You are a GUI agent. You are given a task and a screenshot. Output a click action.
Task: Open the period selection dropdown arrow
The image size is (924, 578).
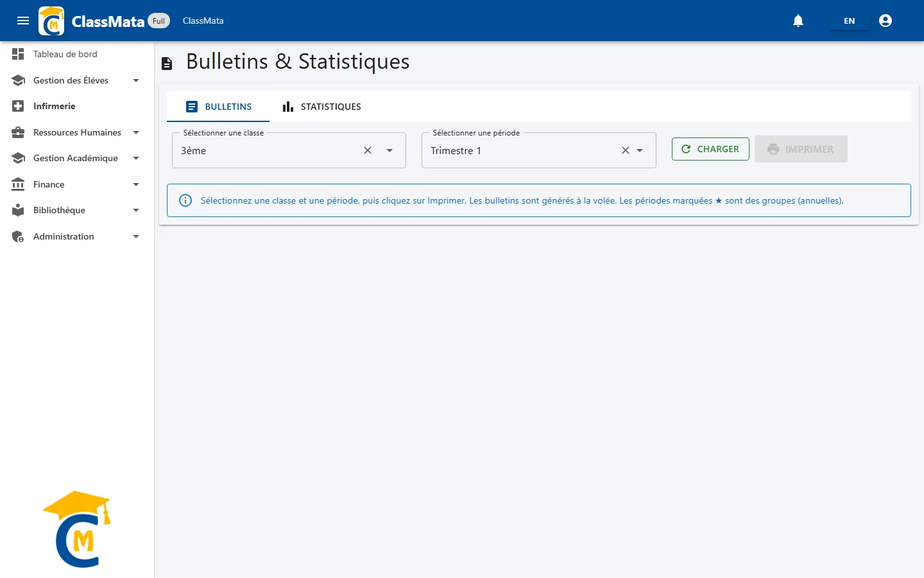click(640, 150)
